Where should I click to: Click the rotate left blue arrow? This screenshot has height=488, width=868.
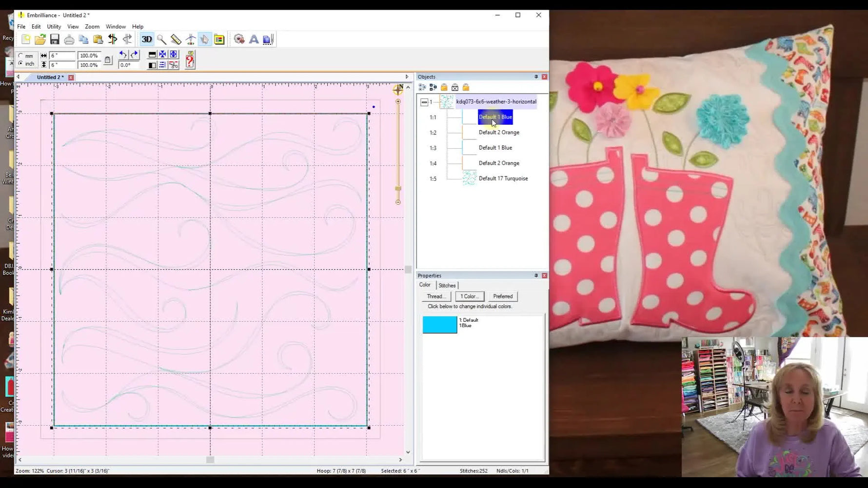point(123,55)
